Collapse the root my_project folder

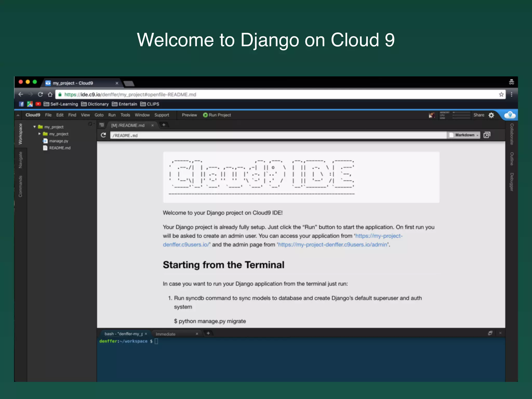pos(34,127)
